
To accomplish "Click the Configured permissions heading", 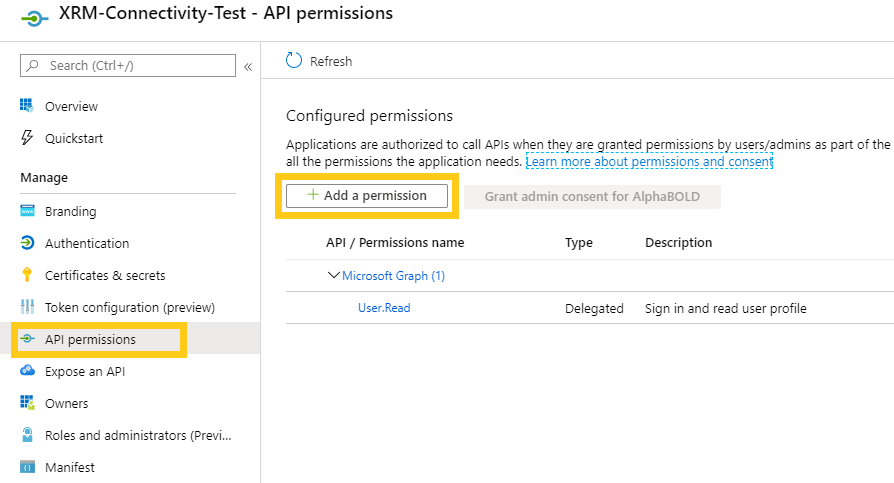I will (x=369, y=115).
